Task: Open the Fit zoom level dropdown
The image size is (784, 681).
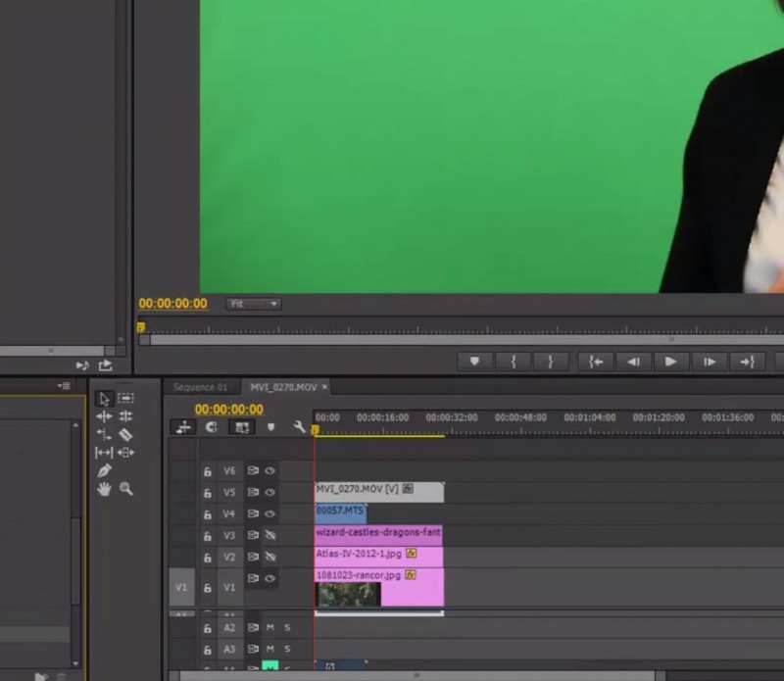Action: coord(253,305)
